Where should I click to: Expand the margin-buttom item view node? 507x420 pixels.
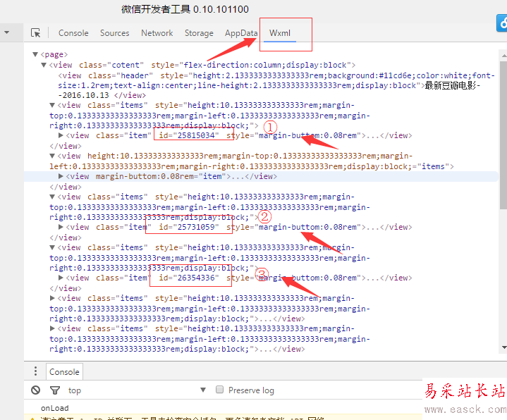click(61, 176)
